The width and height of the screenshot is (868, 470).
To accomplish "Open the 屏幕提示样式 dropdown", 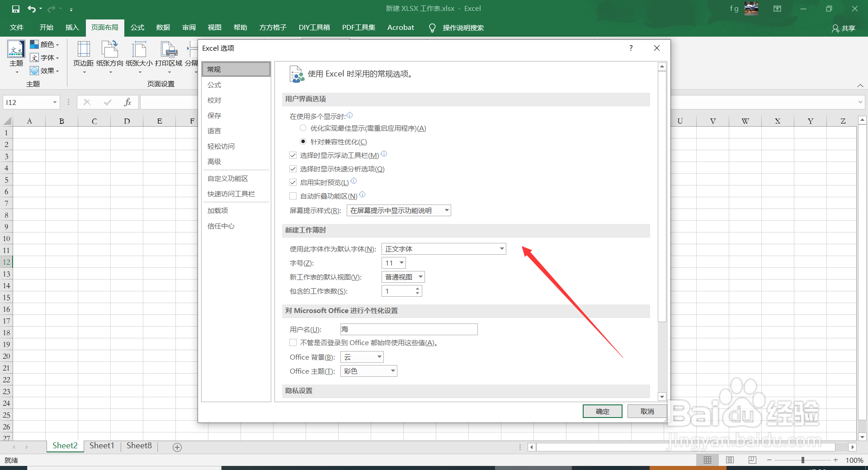I will click(x=399, y=210).
